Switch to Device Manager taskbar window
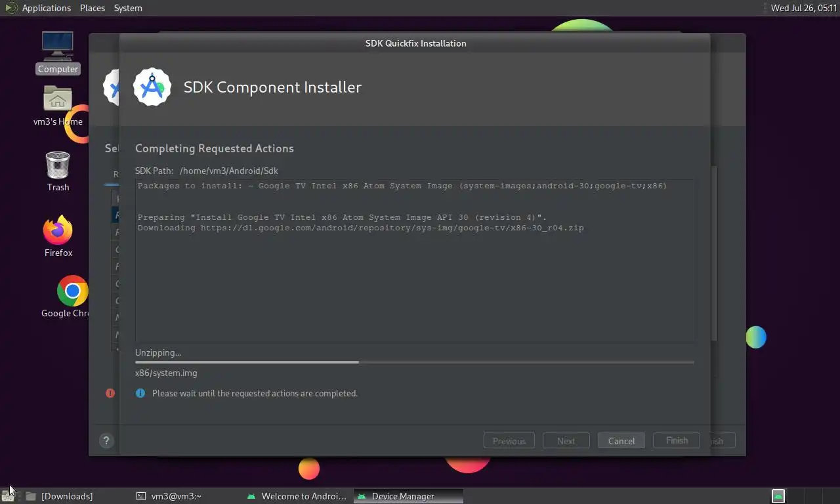The width and height of the screenshot is (840, 504). [x=408, y=496]
